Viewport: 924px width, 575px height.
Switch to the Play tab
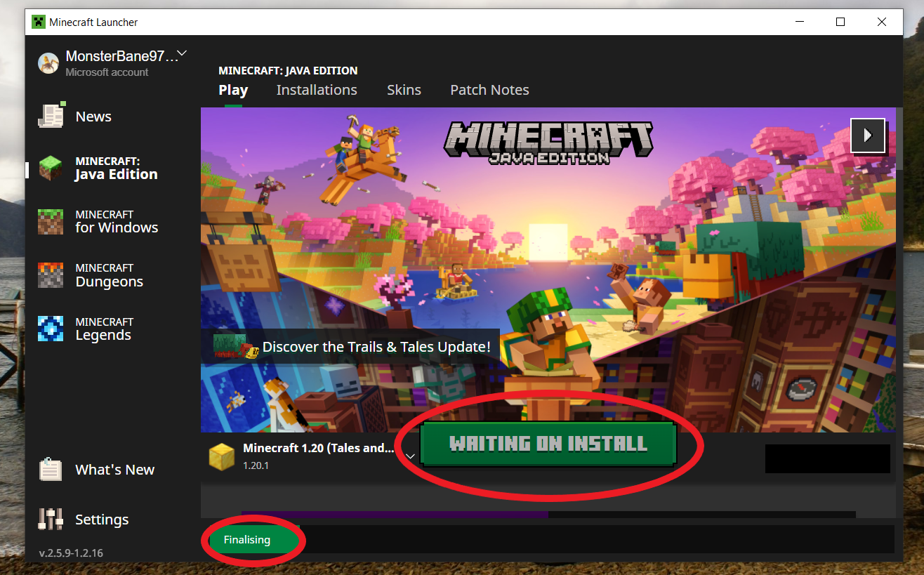[x=233, y=90]
